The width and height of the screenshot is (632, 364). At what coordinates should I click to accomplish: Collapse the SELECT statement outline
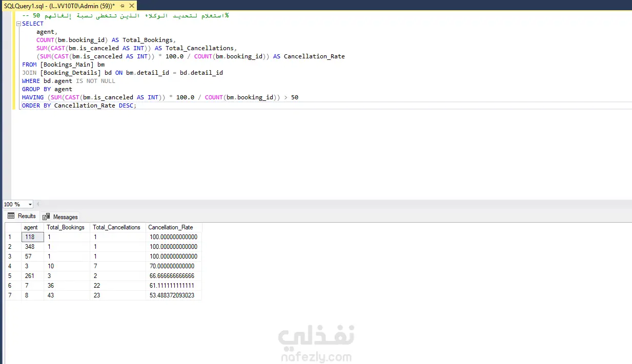[18, 24]
